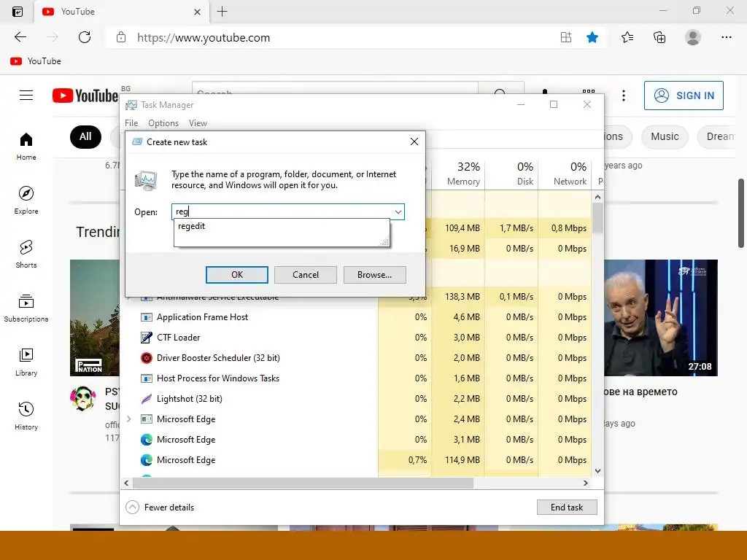Open browser Collections icon
Viewport: 747px width, 560px height.
point(659,37)
